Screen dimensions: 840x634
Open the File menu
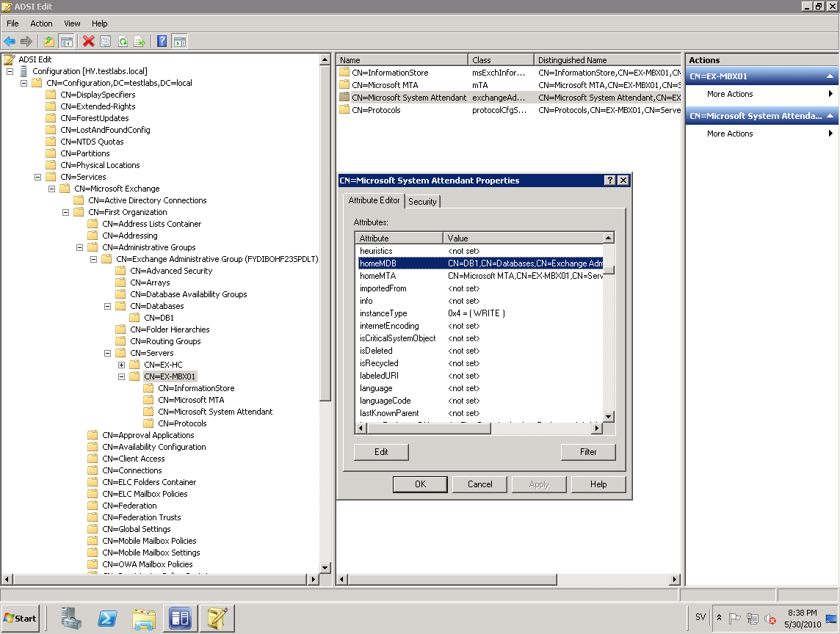(12, 23)
